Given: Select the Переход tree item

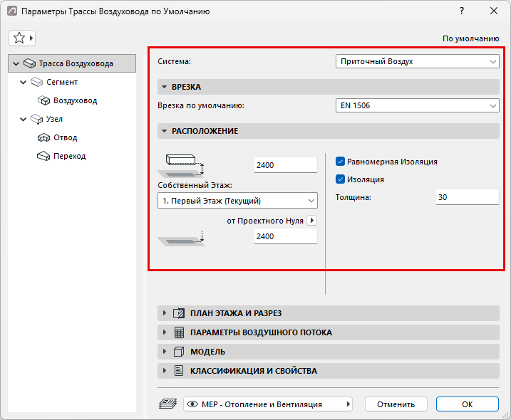Looking at the screenshot, I should pos(69,157).
